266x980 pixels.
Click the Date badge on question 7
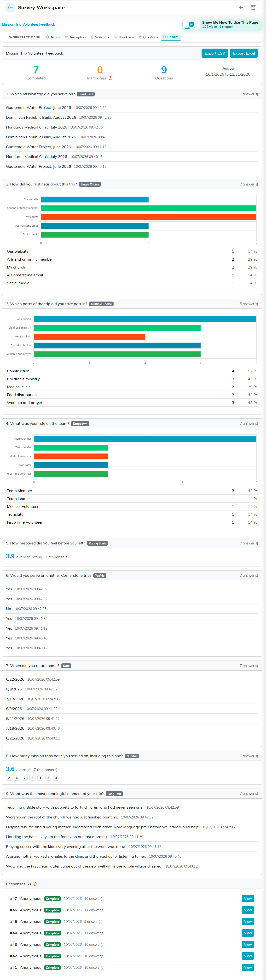click(x=66, y=666)
